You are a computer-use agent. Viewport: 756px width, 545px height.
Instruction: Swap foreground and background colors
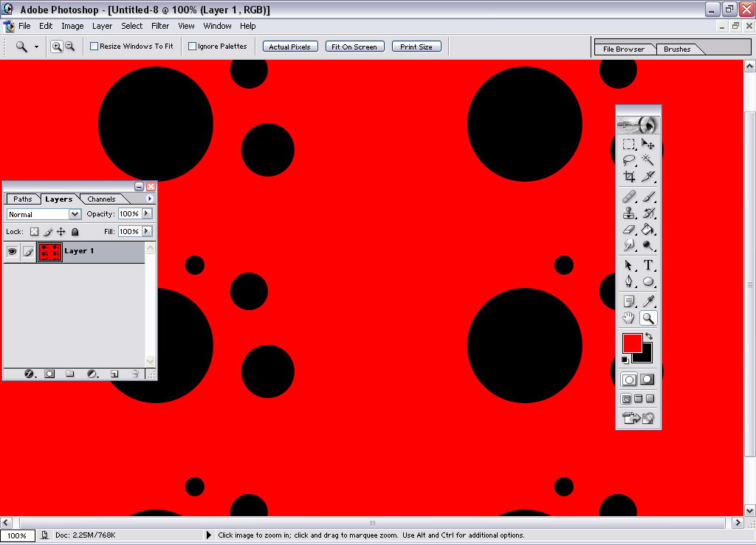[x=649, y=336]
